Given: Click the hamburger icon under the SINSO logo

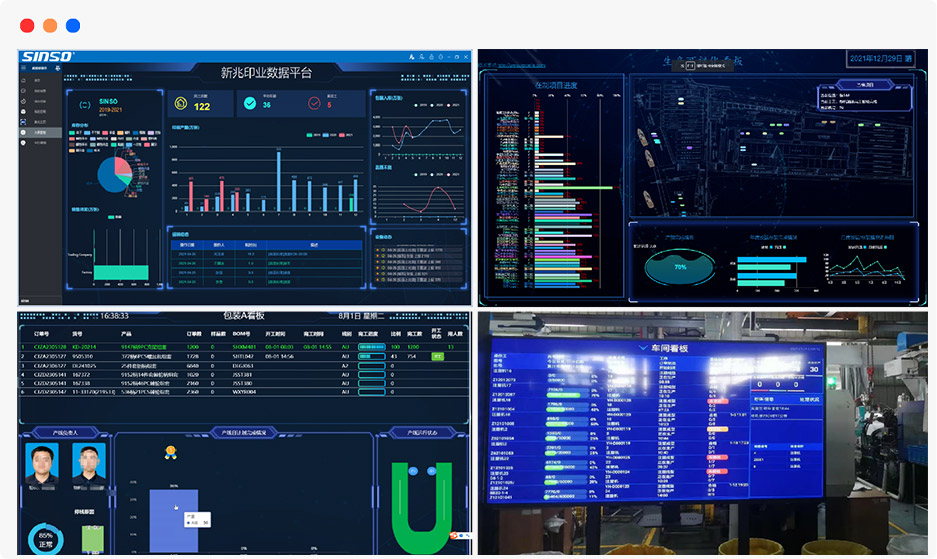Looking at the screenshot, I should click(x=24, y=69).
